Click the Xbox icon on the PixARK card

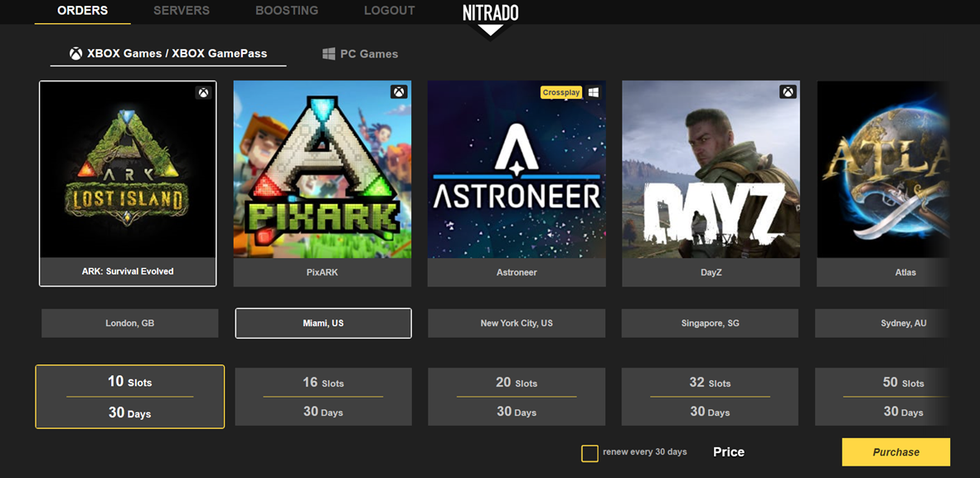point(399,92)
